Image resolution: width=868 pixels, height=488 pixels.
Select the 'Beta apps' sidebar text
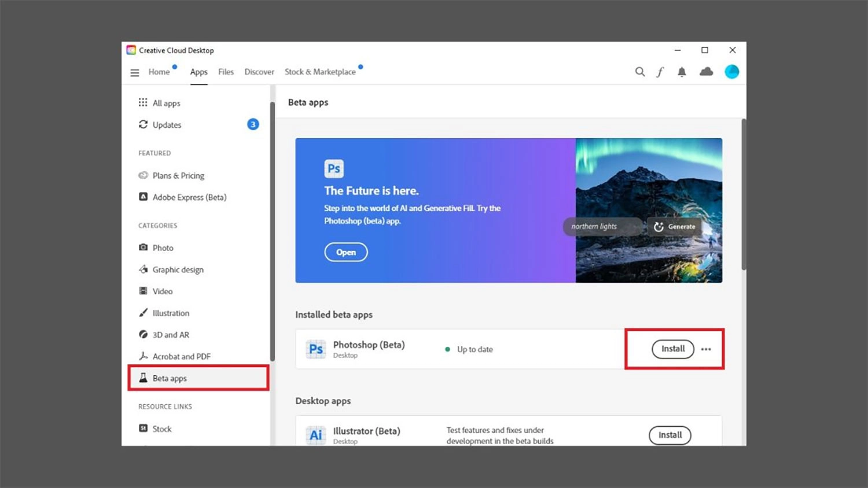coord(170,378)
